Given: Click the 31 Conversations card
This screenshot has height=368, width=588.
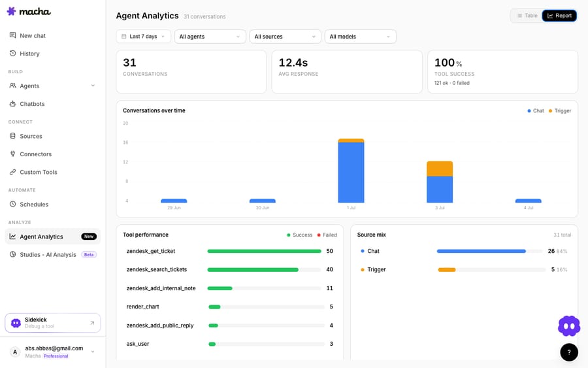Looking at the screenshot, I should click(191, 72).
